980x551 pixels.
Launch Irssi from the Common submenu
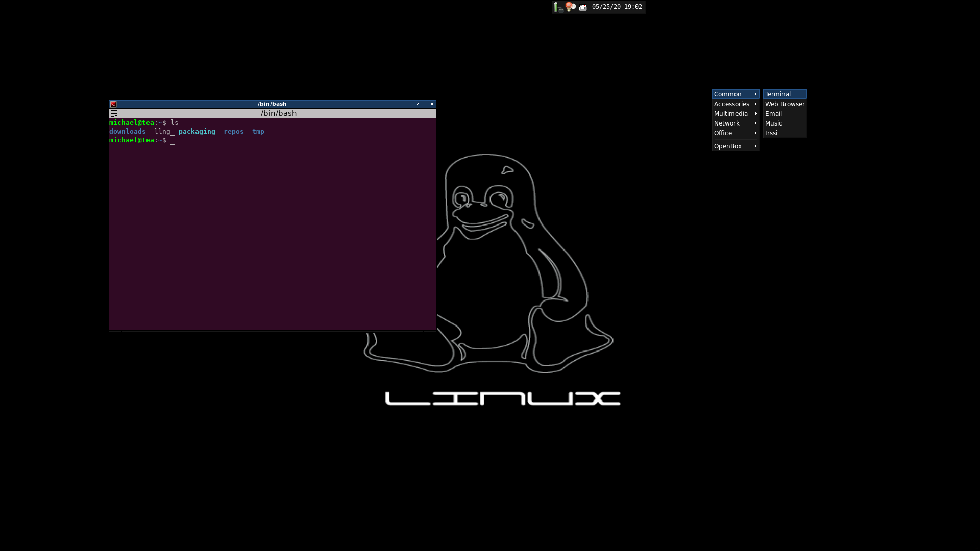pyautogui.click(x=785, y=133)
